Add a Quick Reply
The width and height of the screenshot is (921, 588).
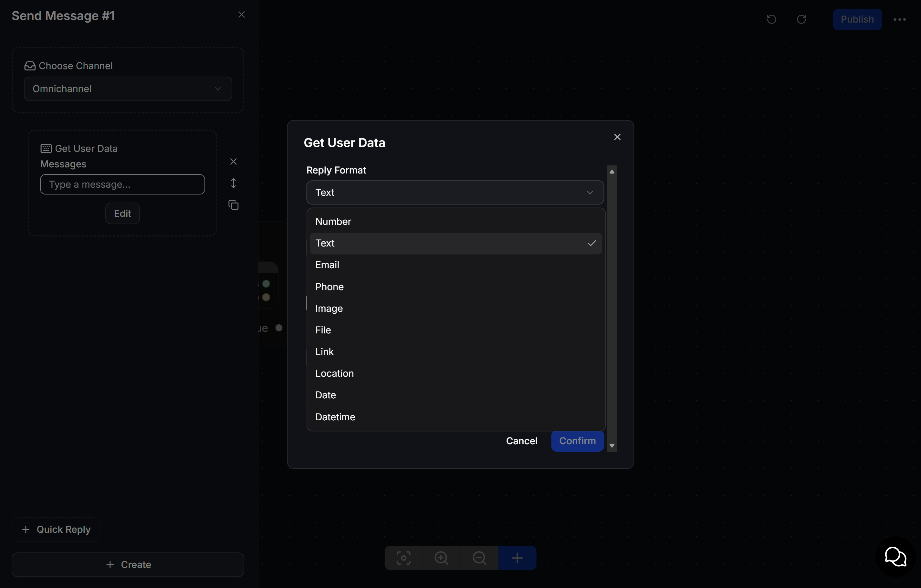click(56, 529)
